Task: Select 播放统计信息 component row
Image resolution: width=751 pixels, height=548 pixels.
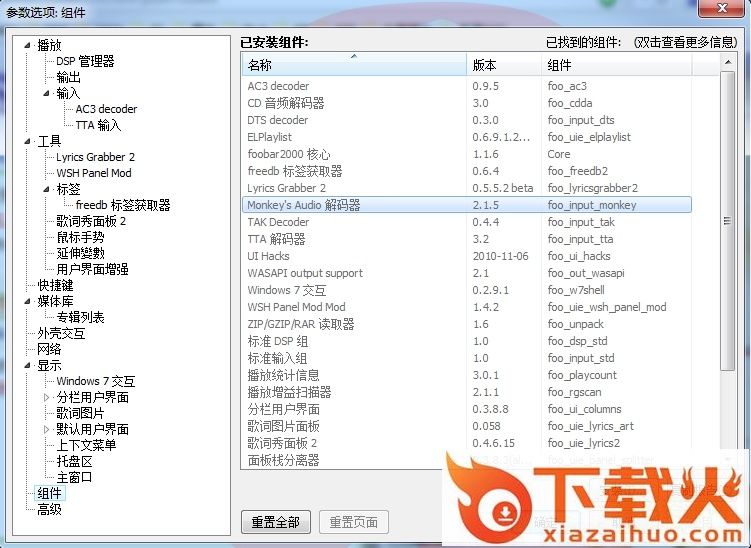Action: (467, 375)
